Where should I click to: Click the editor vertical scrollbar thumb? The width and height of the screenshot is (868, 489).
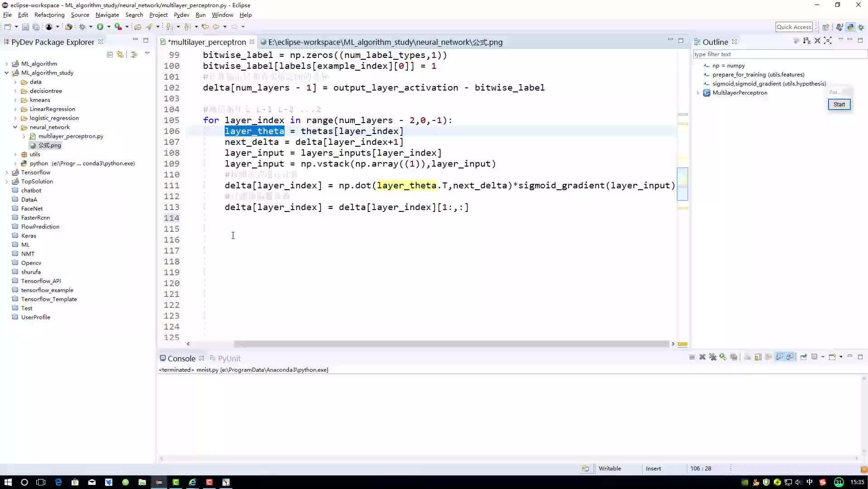point(682,184)
